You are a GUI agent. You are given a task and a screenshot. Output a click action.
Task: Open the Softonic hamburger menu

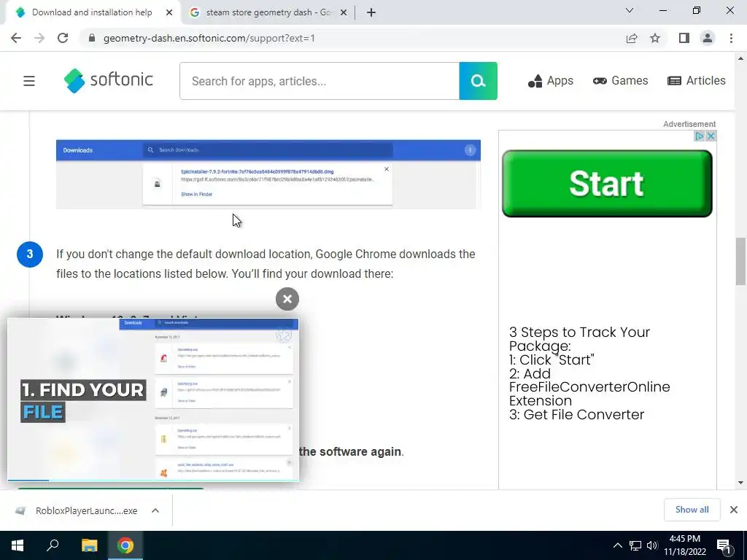29,81
